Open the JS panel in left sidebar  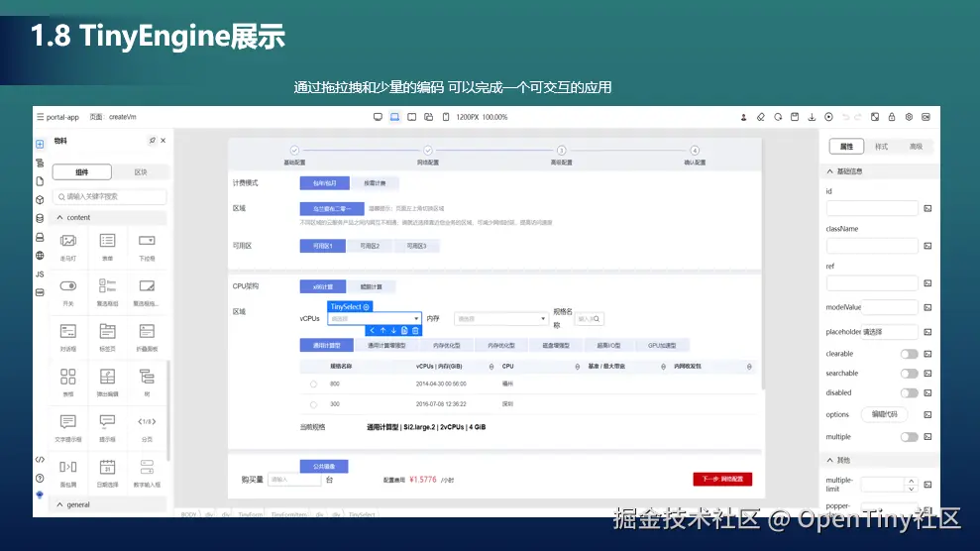(x=40, y=275)
